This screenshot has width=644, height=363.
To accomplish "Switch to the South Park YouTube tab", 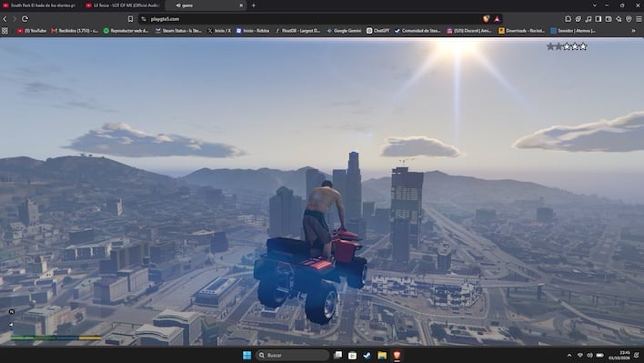I will 40,5.
